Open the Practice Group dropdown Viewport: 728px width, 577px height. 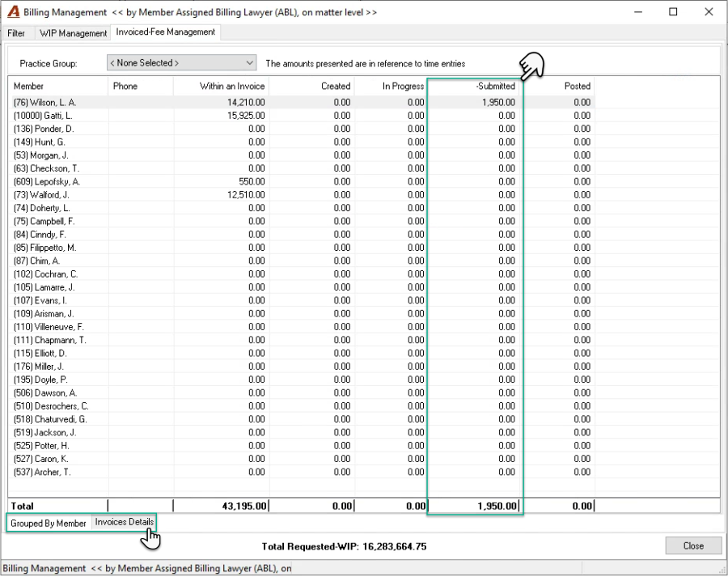click(x=181, y=63)
